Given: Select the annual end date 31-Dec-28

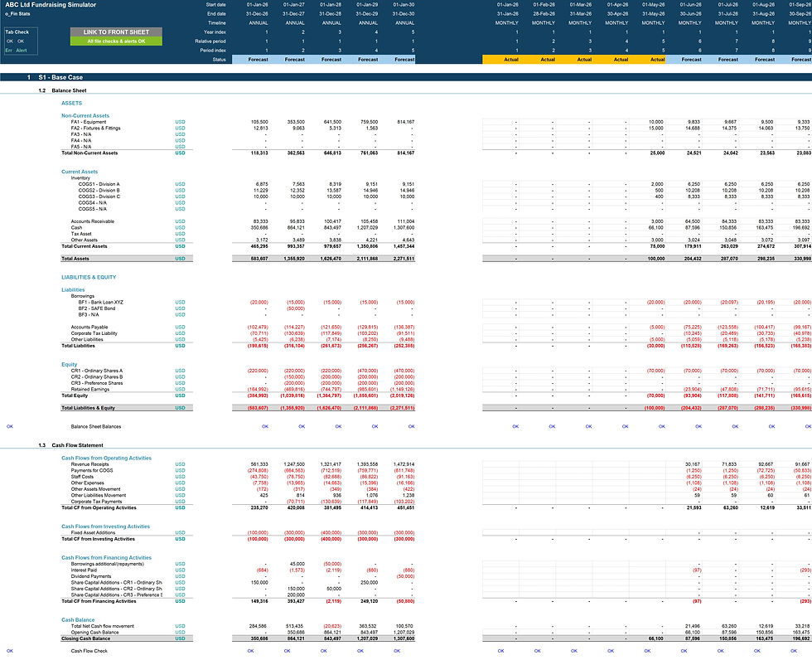Looking at the screenshot, I should pyautogui.click(x=331, y=14).
